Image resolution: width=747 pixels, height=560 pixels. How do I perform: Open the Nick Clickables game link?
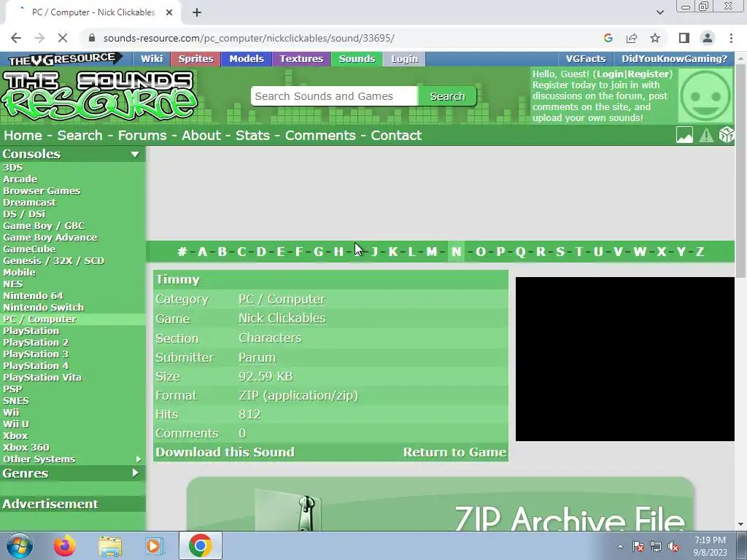[282, 318]
